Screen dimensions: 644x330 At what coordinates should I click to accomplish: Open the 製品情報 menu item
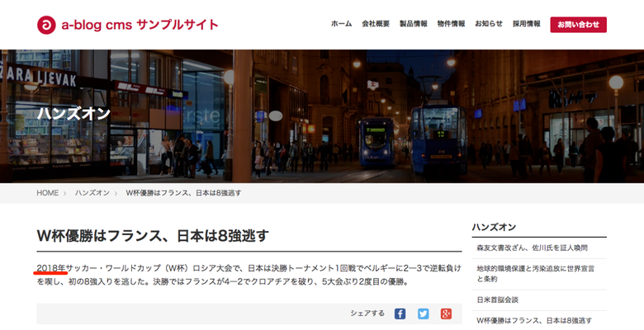413,24
